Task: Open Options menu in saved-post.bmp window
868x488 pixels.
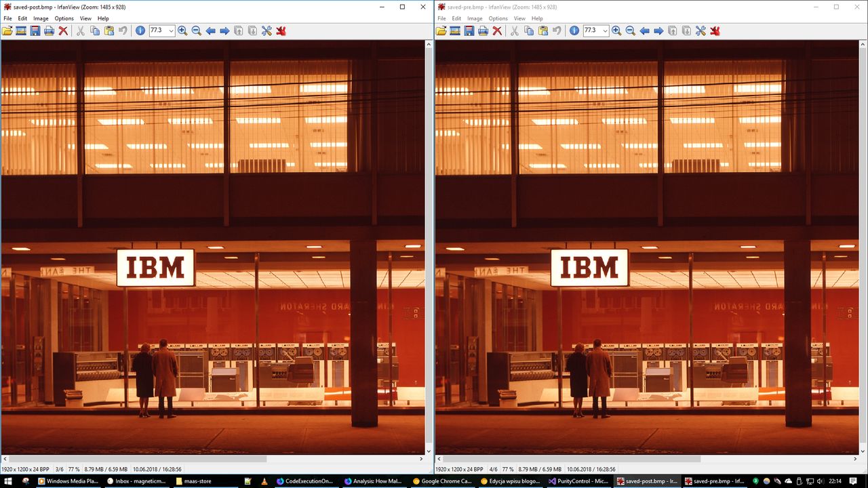Action: (64, 18)
